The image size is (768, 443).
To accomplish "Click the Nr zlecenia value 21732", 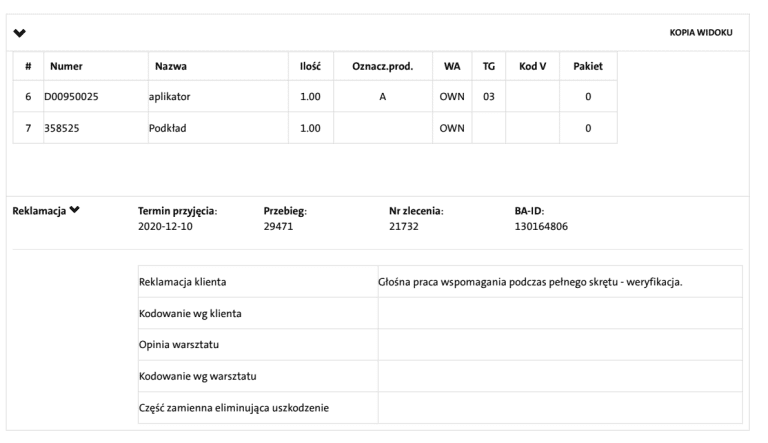I will [x=403, y=227].
